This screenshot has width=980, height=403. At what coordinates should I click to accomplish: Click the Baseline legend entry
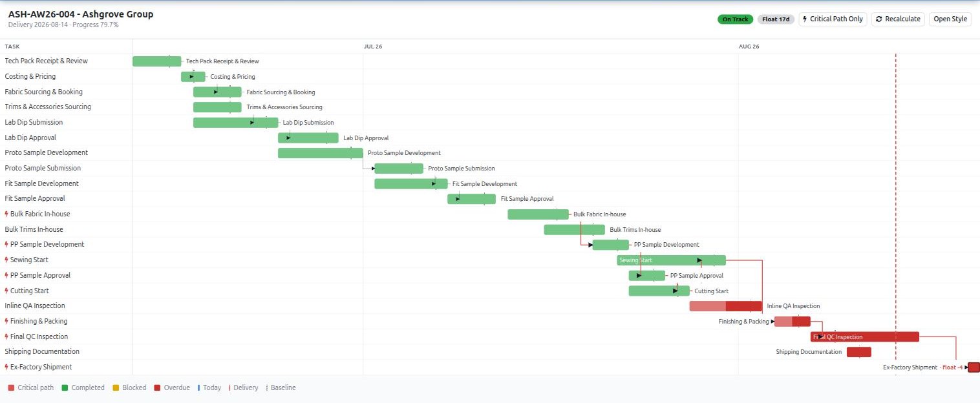tap(281, 388)
